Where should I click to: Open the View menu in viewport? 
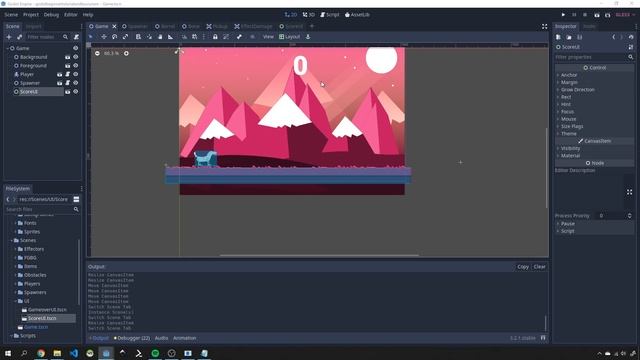tap(268, 37)
